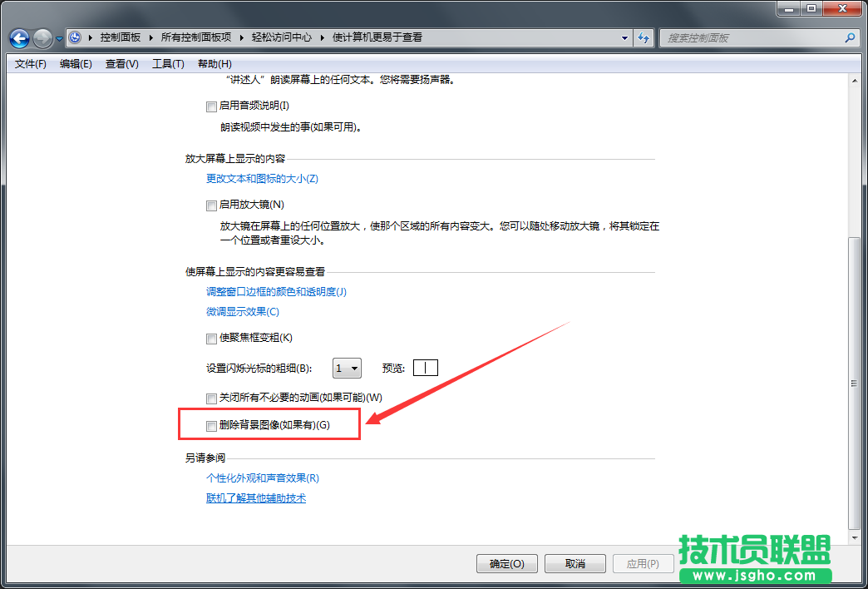Click the Refresh icon next to address bar
This screenshot has width=868, height=589.
644,37
